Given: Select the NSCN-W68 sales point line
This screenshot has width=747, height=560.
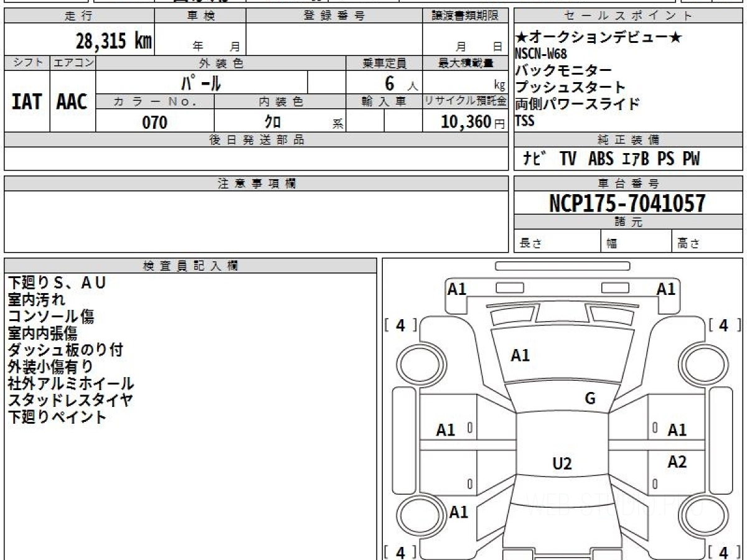Looking at the screenshot, I should 540,54.
